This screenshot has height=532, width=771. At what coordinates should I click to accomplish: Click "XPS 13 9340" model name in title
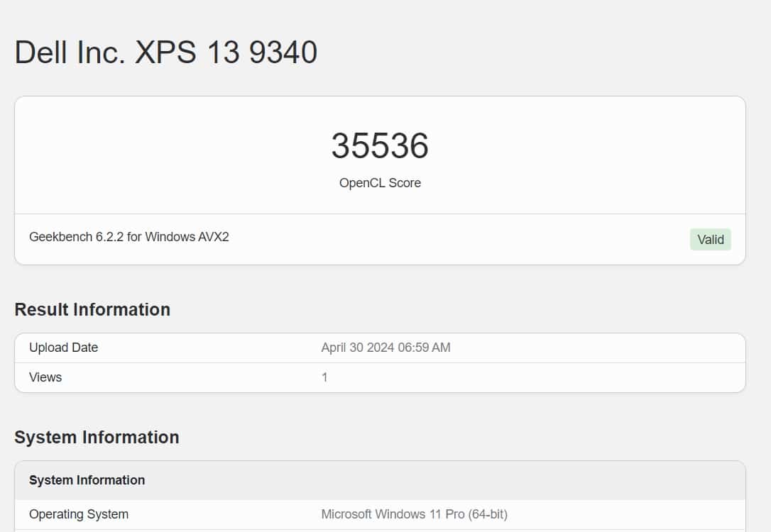[226, 52]
